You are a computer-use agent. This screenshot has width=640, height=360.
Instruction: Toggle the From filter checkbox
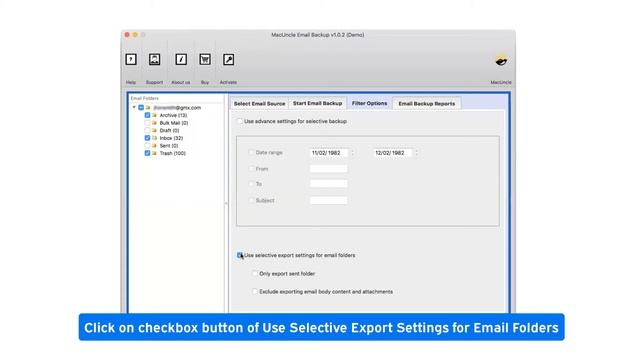[x=251, y=169]
